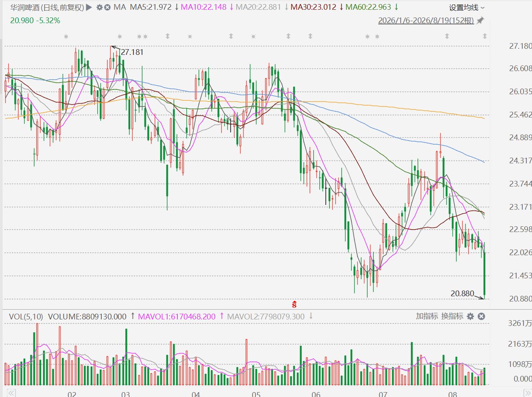Select the MA60:22.963 moving average label

368,7
